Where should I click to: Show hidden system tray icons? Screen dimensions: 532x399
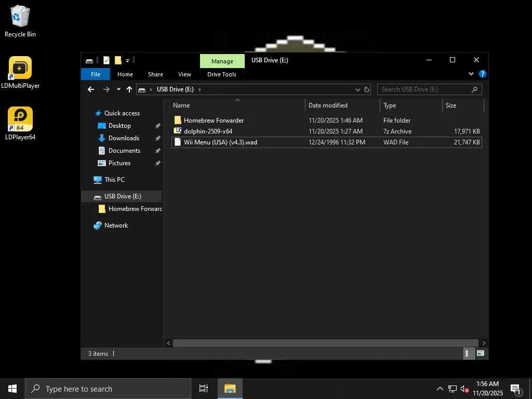440,389
